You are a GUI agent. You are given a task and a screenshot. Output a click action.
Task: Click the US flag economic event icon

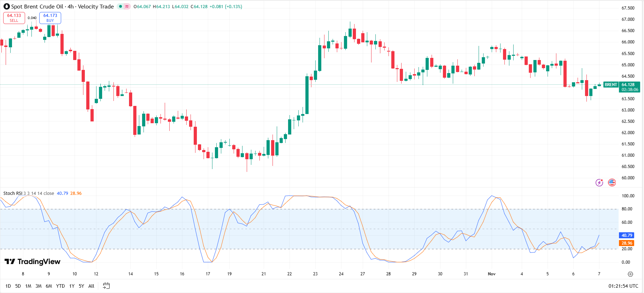[x=612, y=183]
